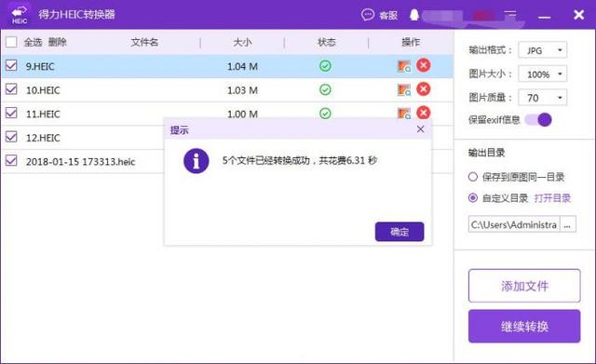Click the 状态 column header
The height and width of the screenshot is (364, 596).
[327, 42]
